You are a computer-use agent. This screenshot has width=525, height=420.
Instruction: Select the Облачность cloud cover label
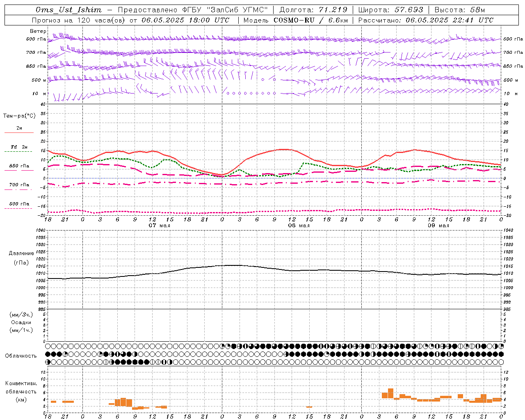click(21, 356)
